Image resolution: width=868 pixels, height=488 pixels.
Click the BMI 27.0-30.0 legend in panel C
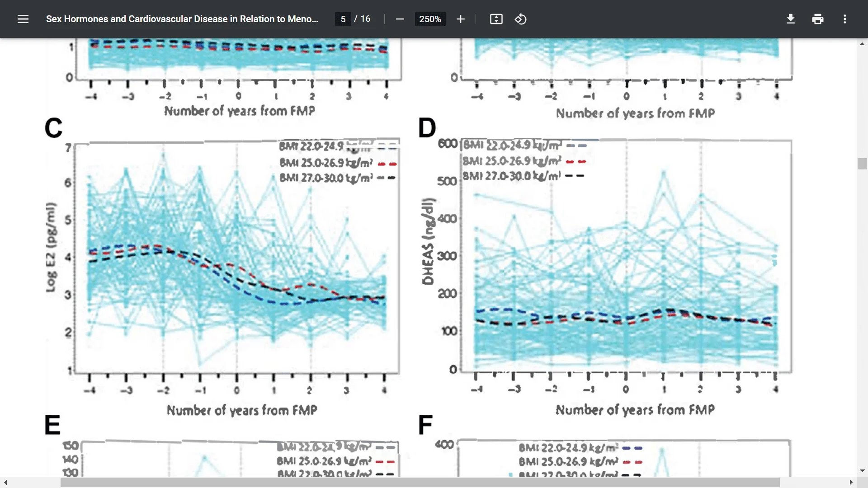coord(337,178)
